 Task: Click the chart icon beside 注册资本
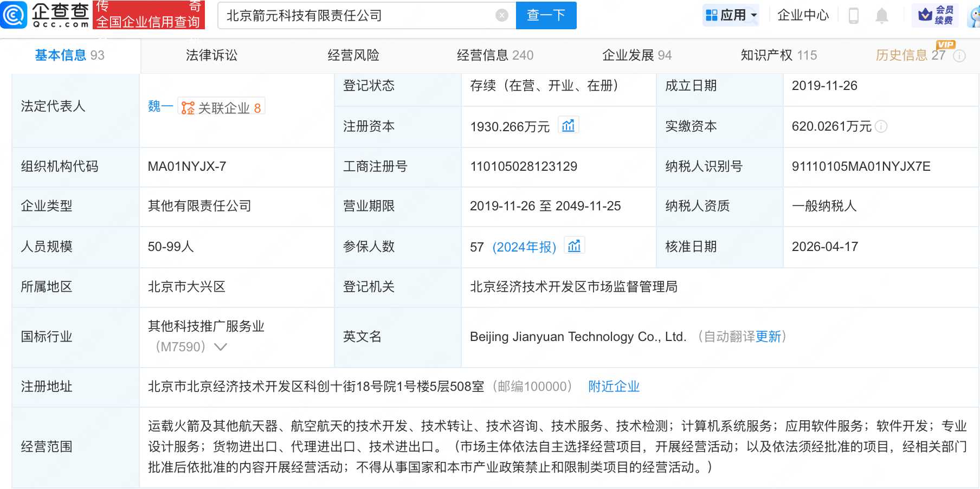tap(568, 125)
